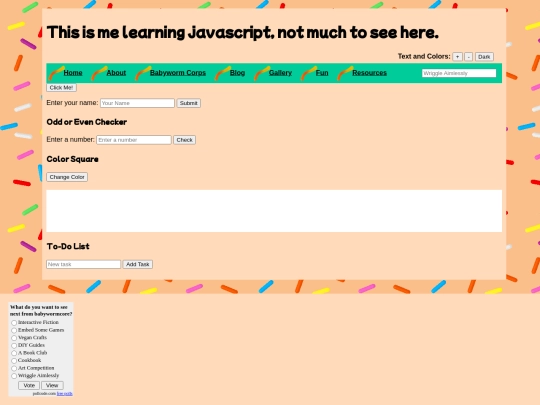Select the DIY Guides poll option

pyautogui.click(x=14, y=345)
